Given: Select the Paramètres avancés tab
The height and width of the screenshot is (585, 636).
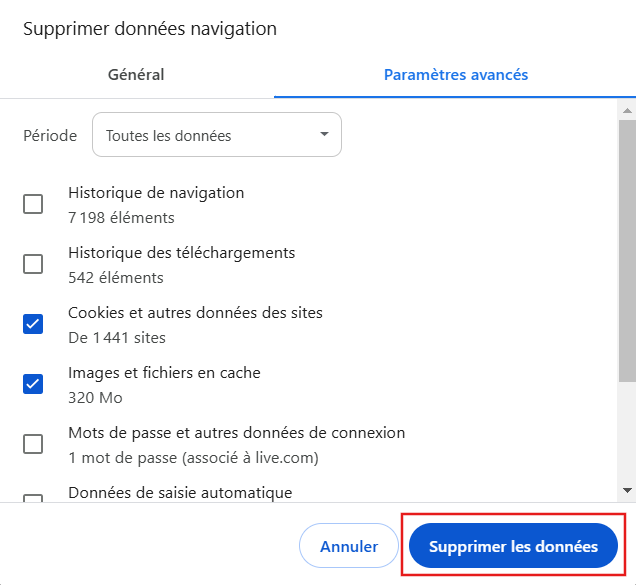Looking at the screenshot, I should 455,75.
